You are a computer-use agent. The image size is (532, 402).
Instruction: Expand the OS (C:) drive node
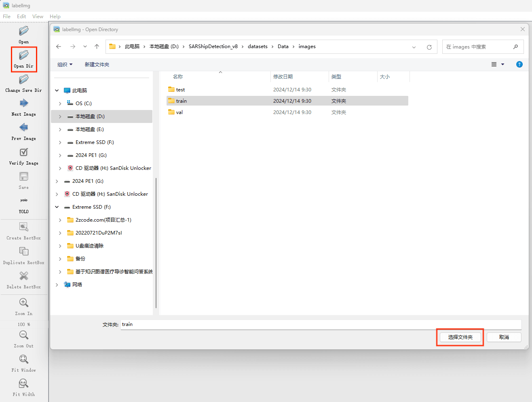coord(60,104)
